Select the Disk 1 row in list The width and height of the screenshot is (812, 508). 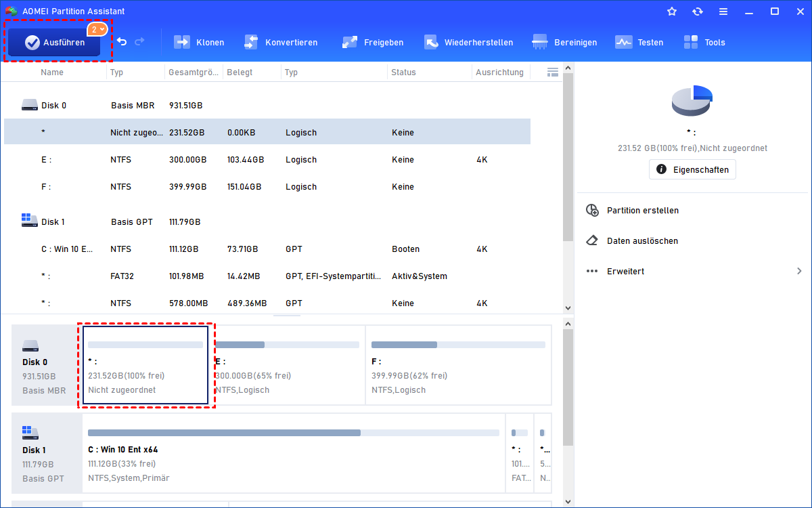click(267, 222)
